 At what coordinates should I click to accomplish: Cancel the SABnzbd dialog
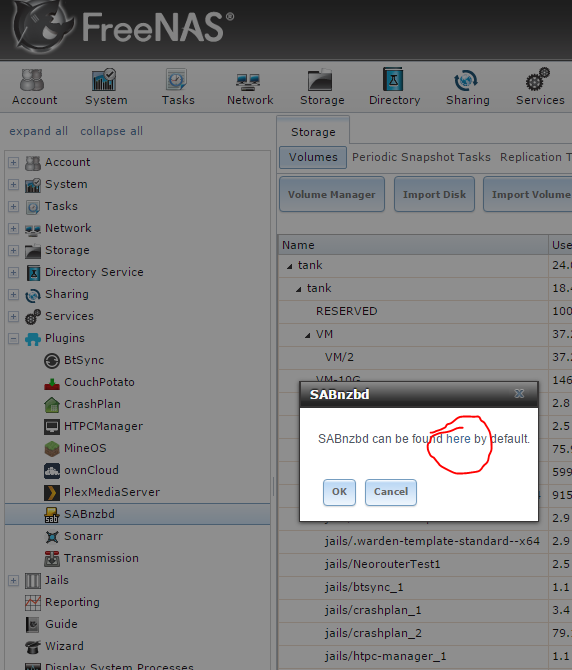pos(390,492)
